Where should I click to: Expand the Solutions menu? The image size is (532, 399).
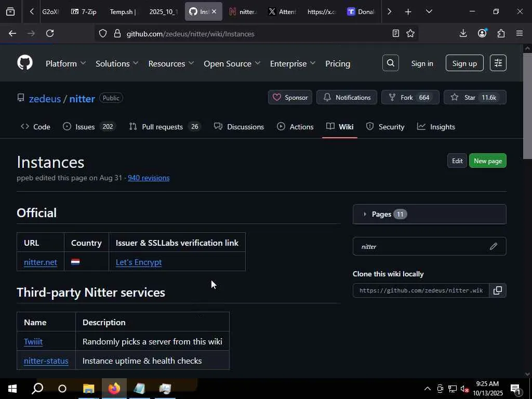click(x=117, y=63)
